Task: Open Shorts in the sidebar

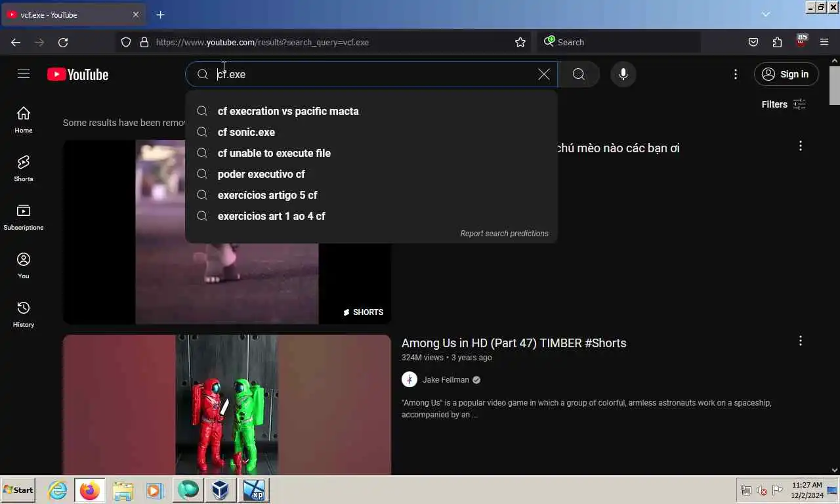Action: point(24,168)
